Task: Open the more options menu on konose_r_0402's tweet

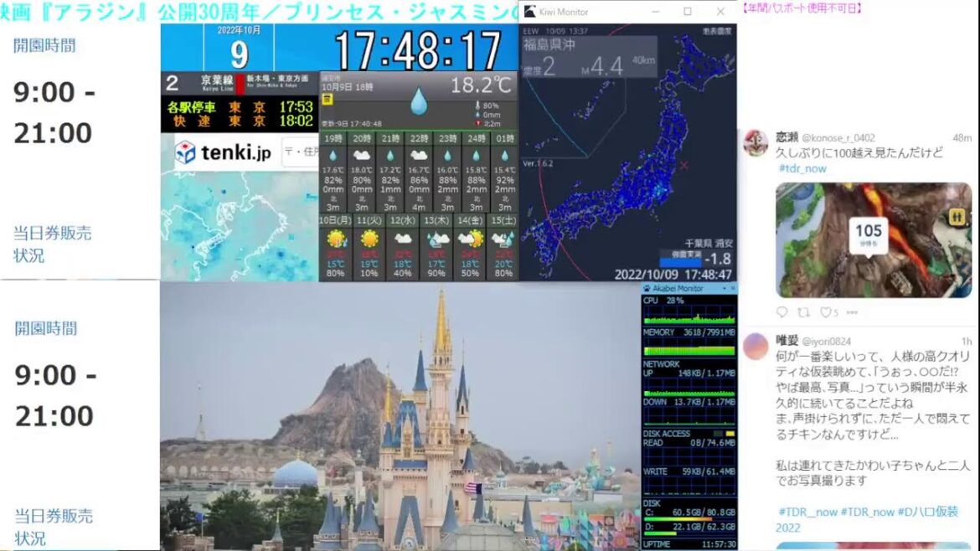Action: [850, 310]
